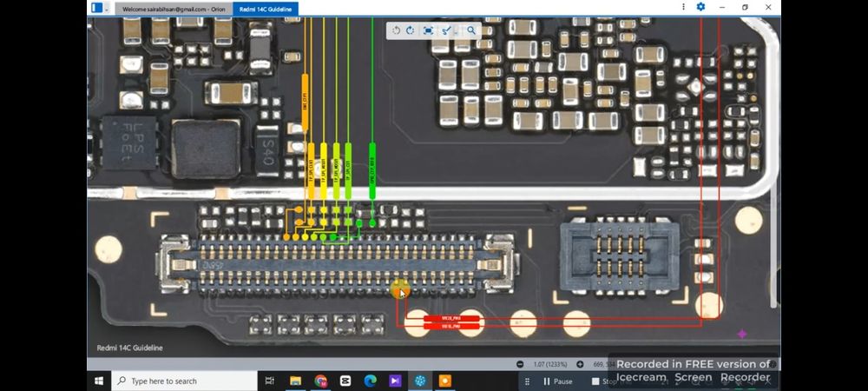Stop the screen recording

point(604,381)
